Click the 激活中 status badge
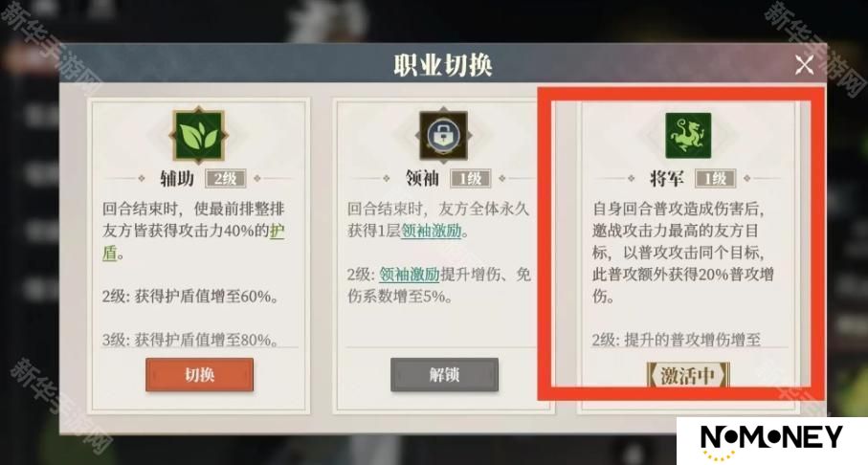The width and height of the screenshot is (868, 465). point(688,376)
